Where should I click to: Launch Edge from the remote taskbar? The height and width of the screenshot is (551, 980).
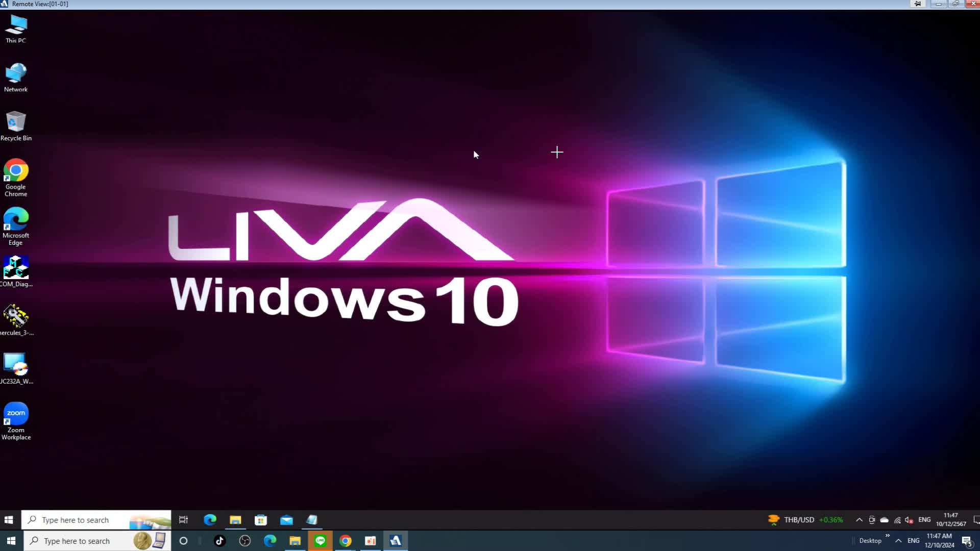pos(210,520)
